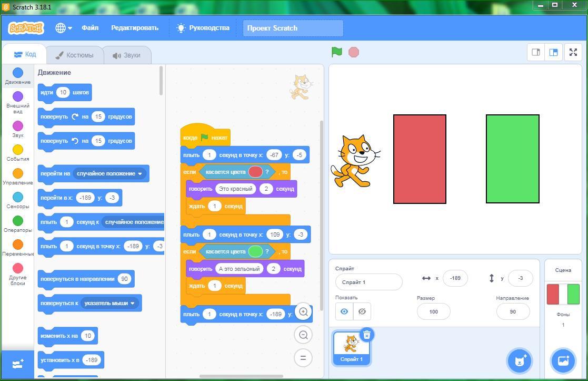Click the green flag to run project
The width and height of the screenshot is (588, 381).
336,52
